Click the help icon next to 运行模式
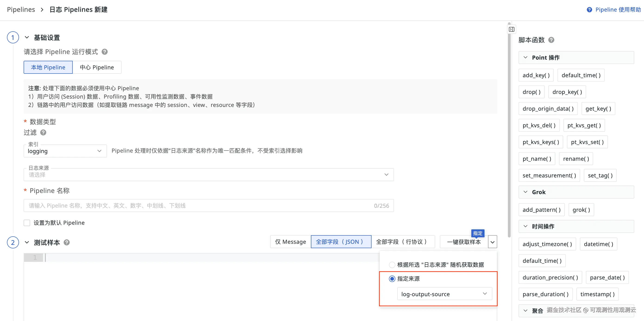 click(x=104, y=52)
